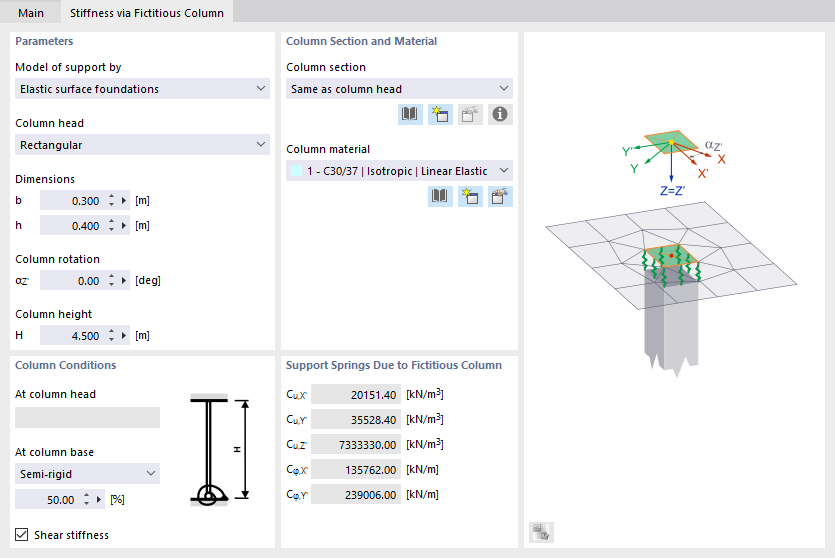835x558 pixels.
Task: Open the Column material dropdown
Action: (x=399, y=171)
